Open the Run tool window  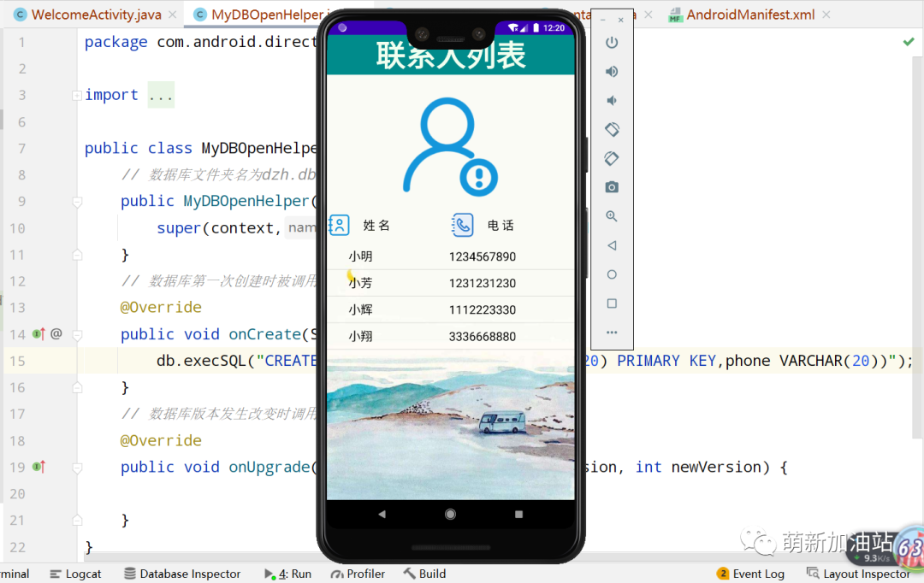pos(288,574)
